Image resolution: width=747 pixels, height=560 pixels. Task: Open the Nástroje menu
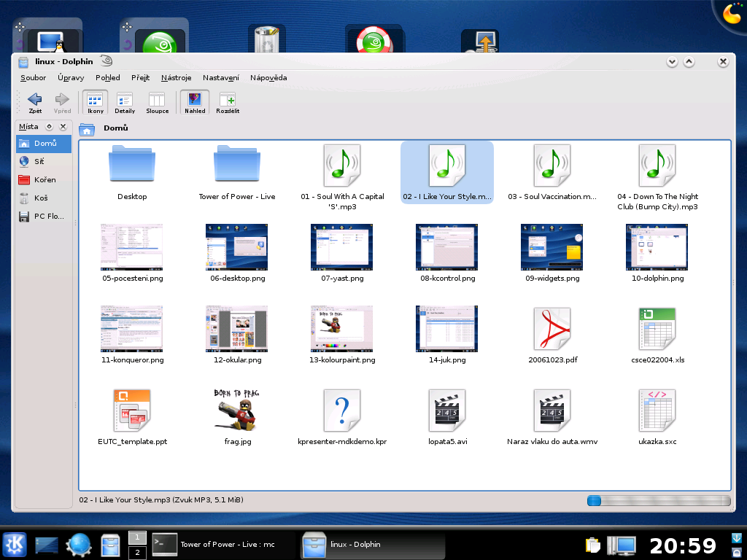tap(176, 77)
